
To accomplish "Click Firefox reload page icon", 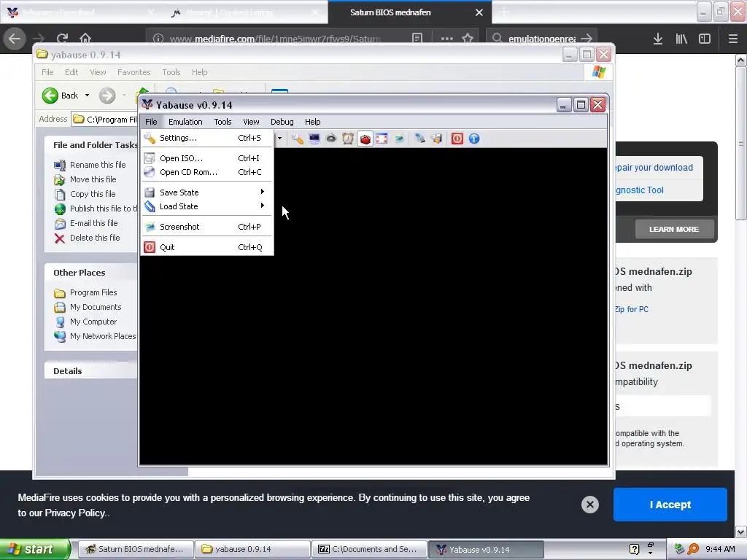I will coord(62,39).
